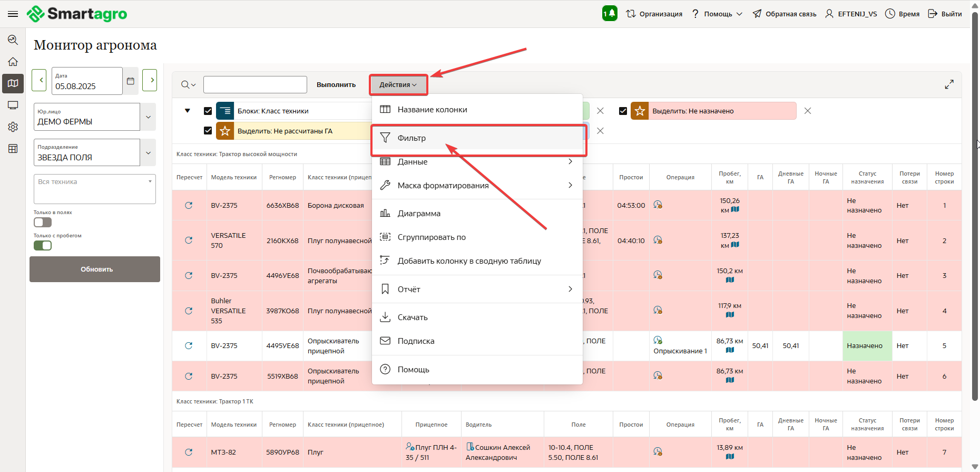This screenshot has width=980, height=472.
Task: Click the home icon in sidebar
Action: [x=13, y=62]
